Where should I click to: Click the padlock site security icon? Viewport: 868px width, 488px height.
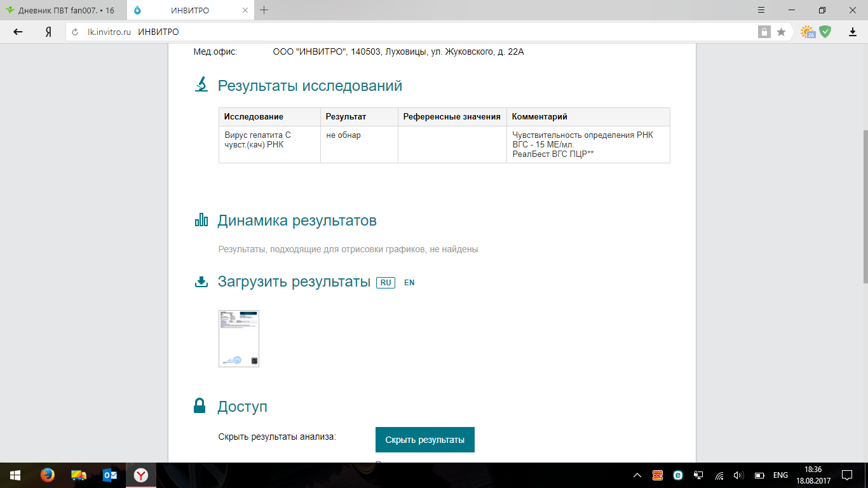pyautogui.click(x=764, y=32)
